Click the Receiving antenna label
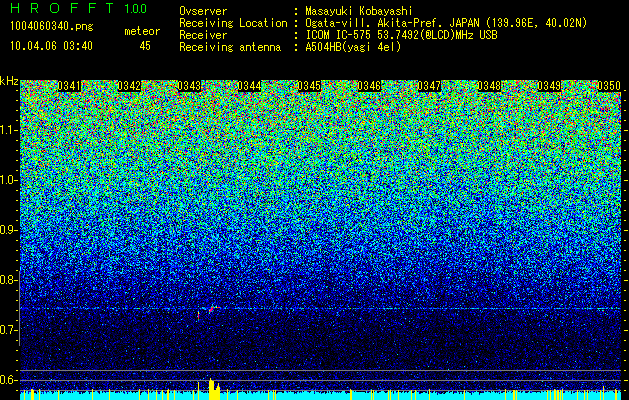 [x=230, y=47]
